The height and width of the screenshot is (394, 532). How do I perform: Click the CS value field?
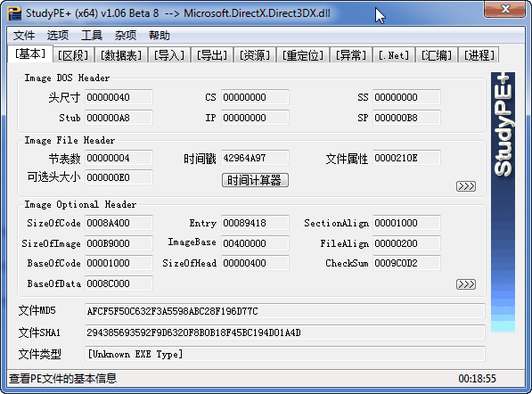255,97
